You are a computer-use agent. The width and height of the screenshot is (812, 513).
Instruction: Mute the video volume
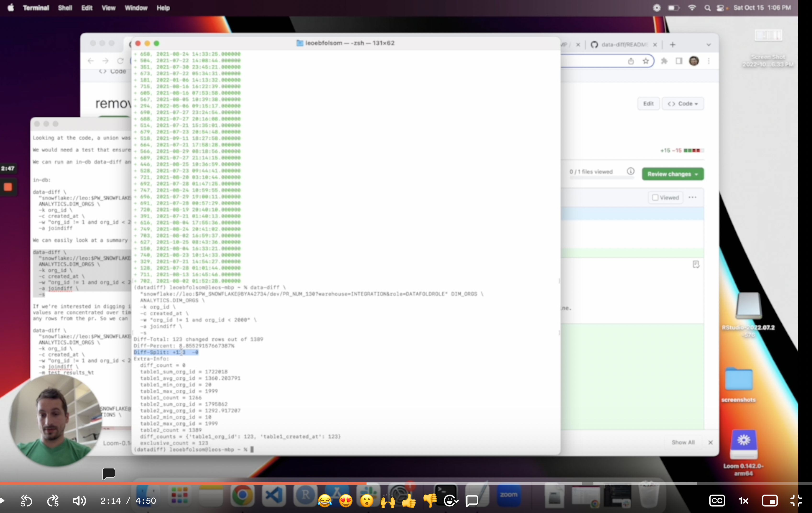pos(79,501)
